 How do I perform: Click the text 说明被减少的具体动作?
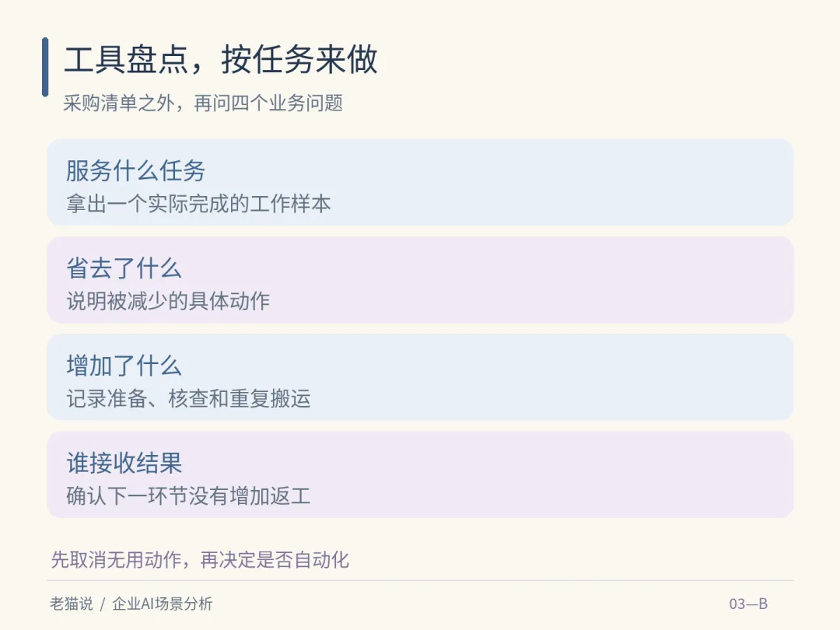tap(168, 302)
